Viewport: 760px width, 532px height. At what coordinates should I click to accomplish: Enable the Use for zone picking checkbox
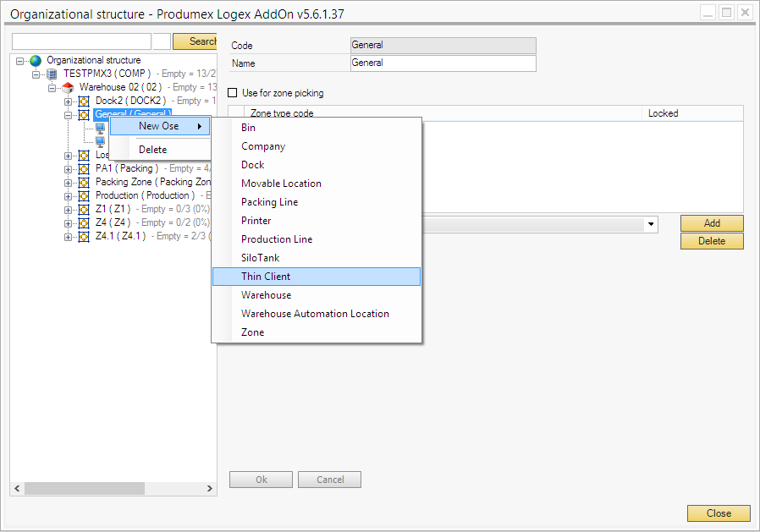233,93
